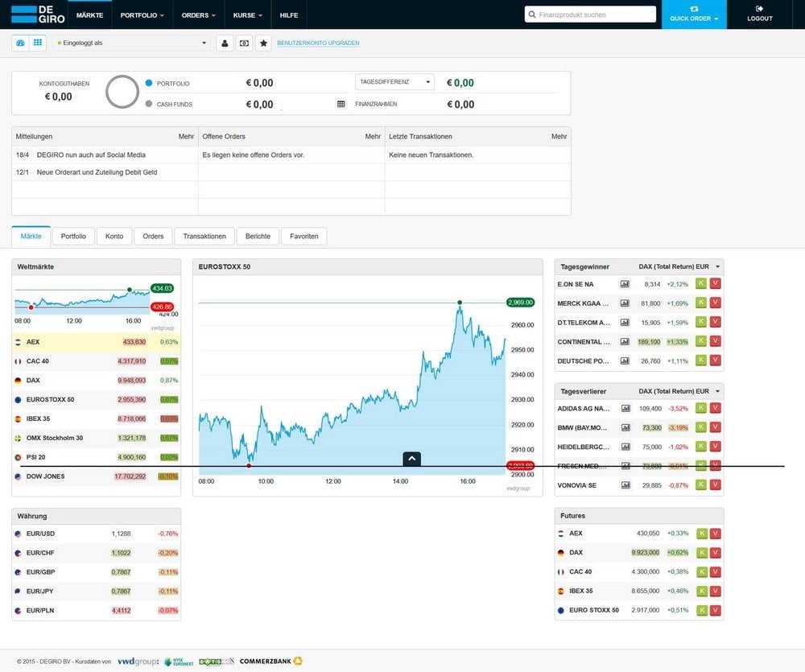Open the chart icon for HEIDELBERGC...
This screenshot has width=805, height=672.
click(625, 447)
